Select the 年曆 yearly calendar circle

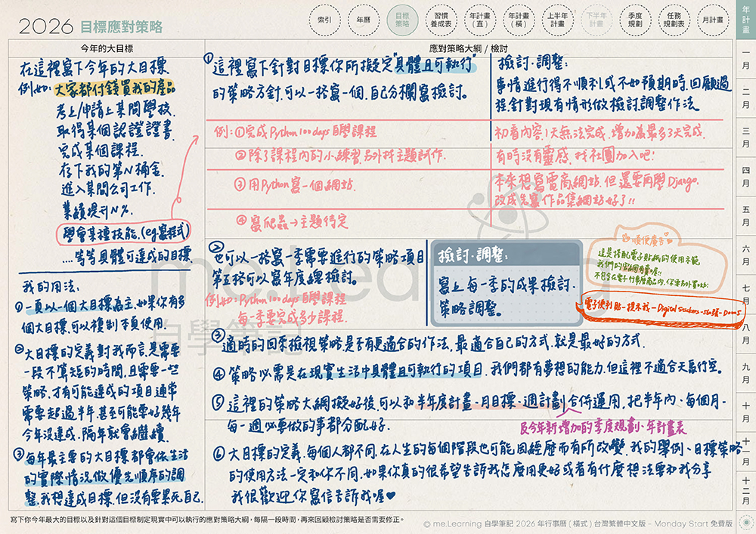(x=364, y=20)
